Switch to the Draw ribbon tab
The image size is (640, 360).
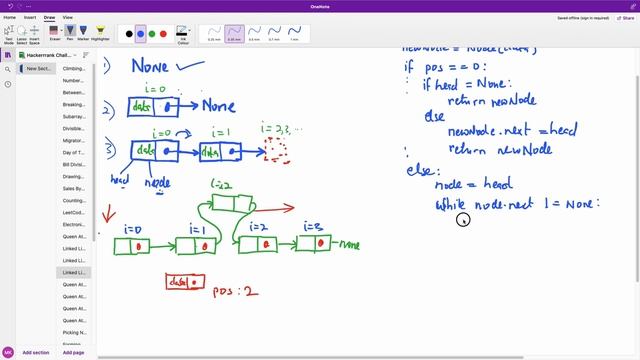click(x=49, y=18)
